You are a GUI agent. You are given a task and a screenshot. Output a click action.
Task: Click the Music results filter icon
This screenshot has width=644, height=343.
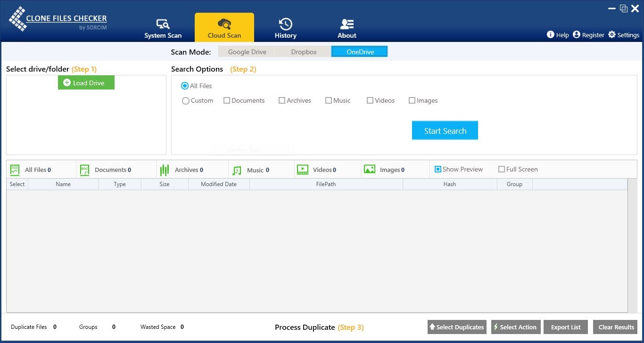point(237,170)
